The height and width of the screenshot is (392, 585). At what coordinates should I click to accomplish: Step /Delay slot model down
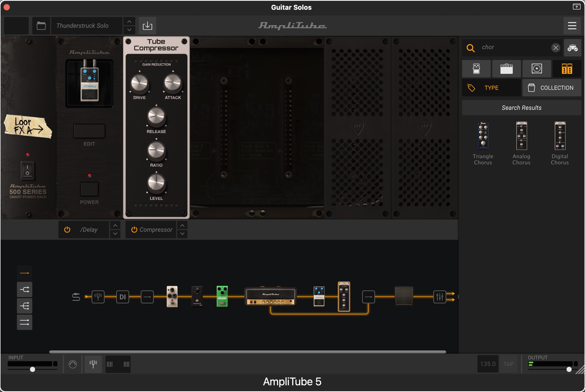coord(115,234)
